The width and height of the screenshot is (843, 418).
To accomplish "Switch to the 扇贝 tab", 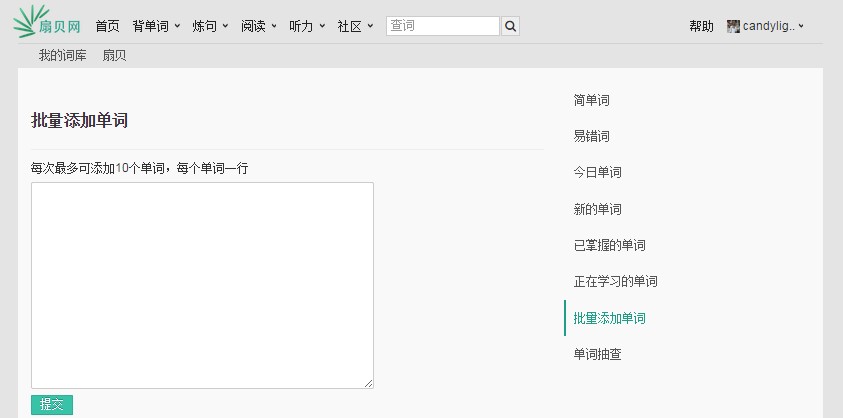I will coord(114,56).
